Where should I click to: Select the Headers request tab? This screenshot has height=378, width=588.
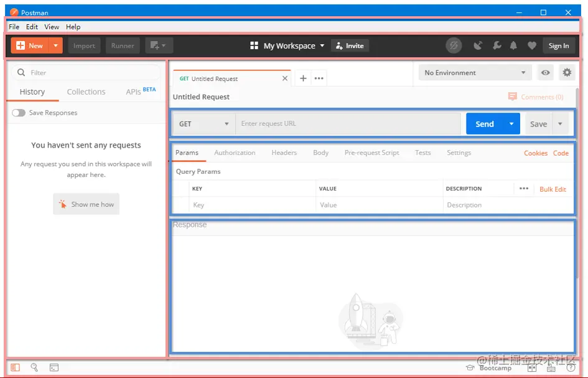tap(284, 153)
